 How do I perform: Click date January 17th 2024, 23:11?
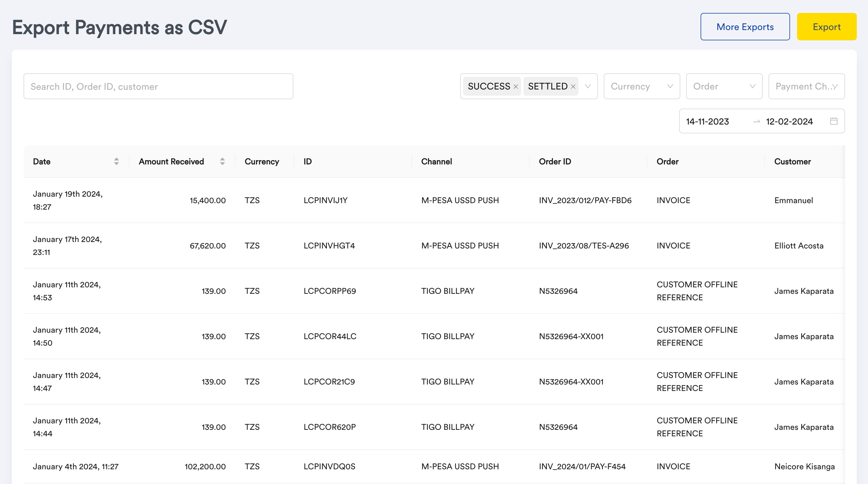coord(67,246)
